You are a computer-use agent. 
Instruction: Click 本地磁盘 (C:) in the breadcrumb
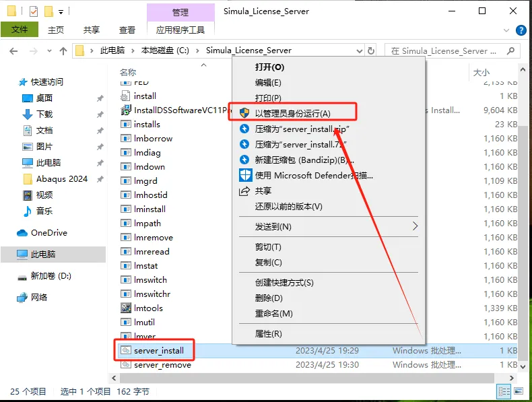(x=165, y=51)
